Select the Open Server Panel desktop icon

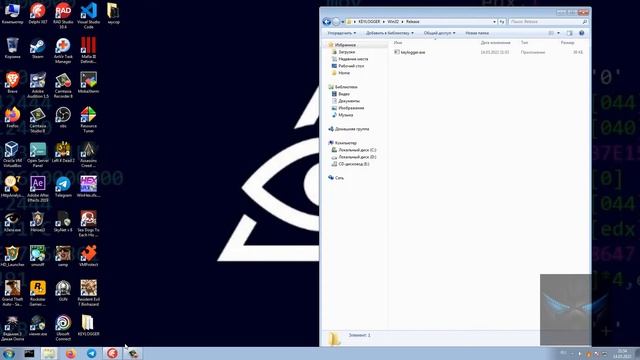38,154
